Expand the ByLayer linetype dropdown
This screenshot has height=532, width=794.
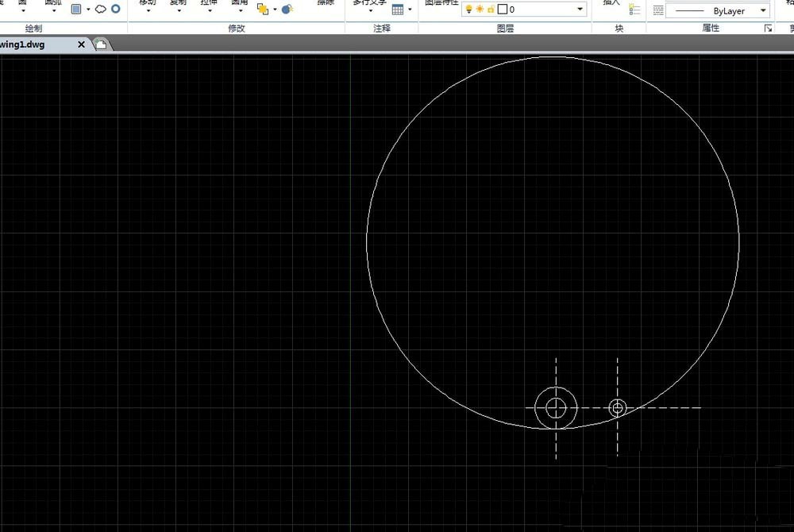(763, 11)
